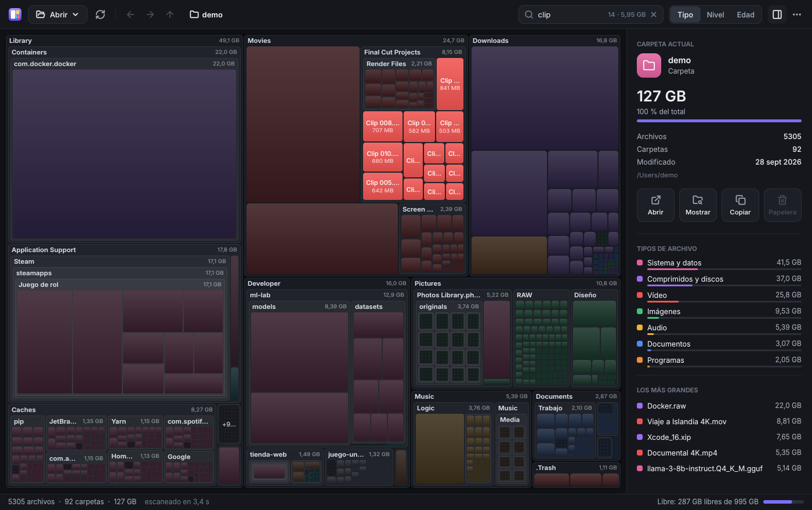Go back with the left arrow
Image resolution: width=812 pixels, height=510 pixels.
(130, 14)
